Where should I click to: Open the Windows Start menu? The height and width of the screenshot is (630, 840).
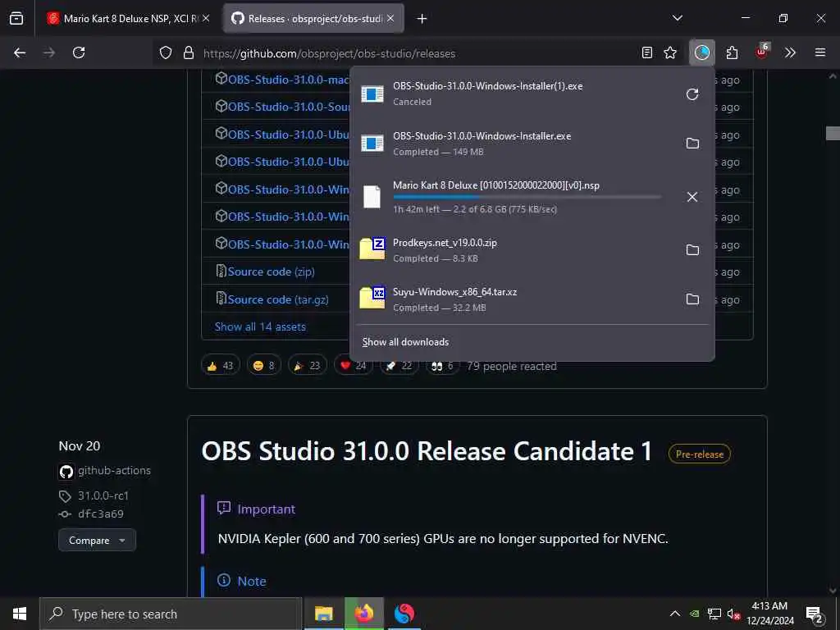pyautogui.click(x=20, y=614)
